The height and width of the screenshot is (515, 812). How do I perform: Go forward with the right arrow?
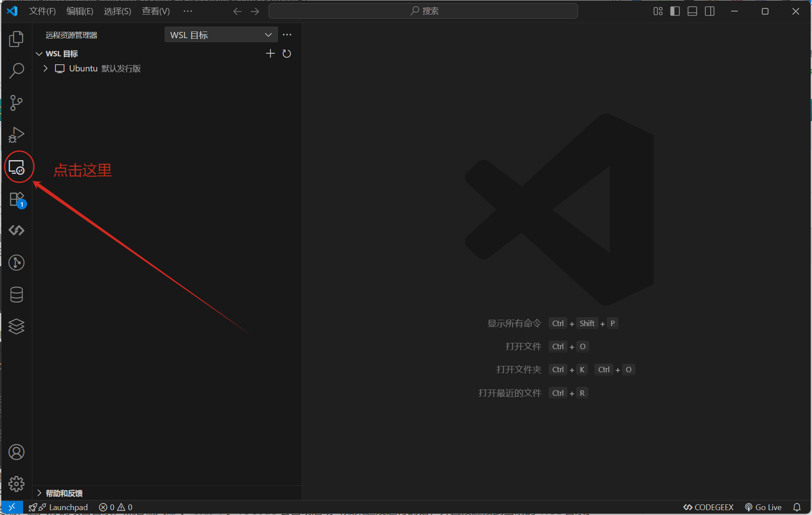click(255, 12)
